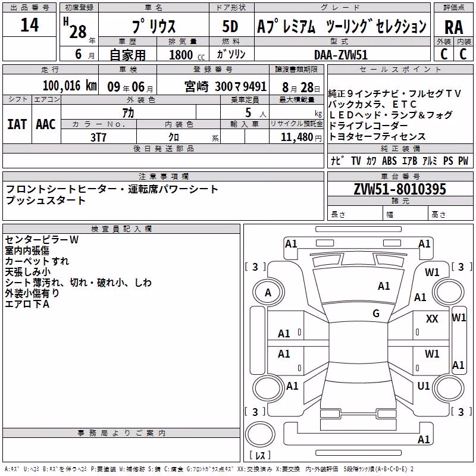Click the IAT shift value
Image resolution: width=476 pixels, height=476 pixels.
click(17, 124)
